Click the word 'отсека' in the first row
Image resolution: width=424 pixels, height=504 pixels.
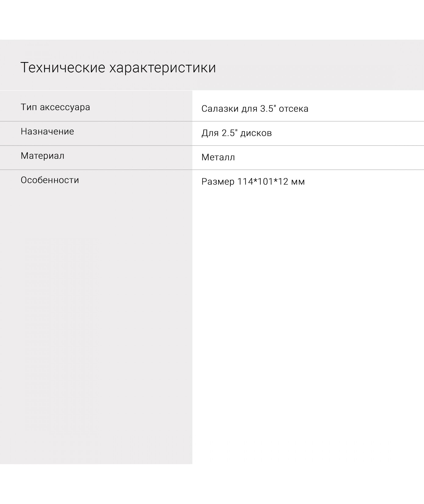(293, 109)
